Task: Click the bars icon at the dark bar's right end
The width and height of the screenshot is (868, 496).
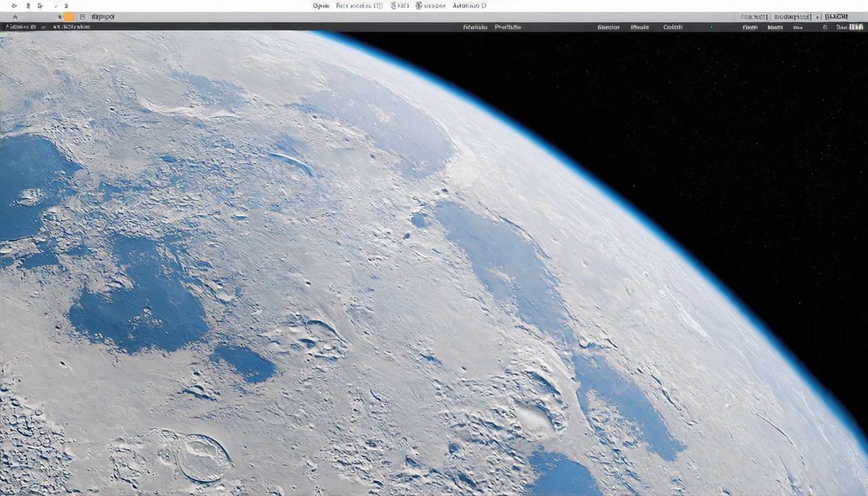Action: [856, 27]
